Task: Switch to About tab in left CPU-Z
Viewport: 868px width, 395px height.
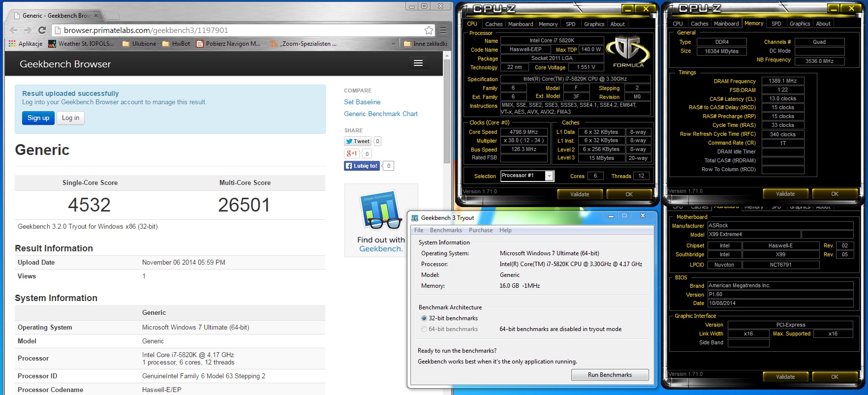Action: 618,24
